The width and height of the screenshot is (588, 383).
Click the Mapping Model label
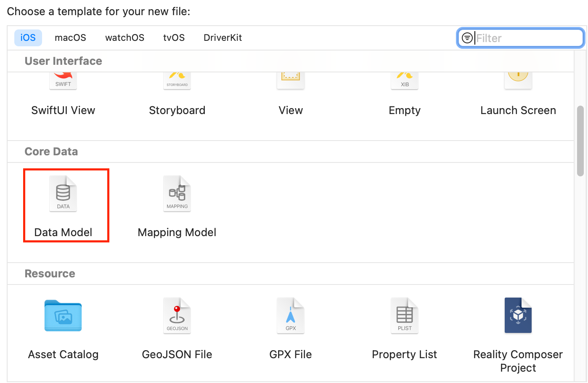(177, 232)
